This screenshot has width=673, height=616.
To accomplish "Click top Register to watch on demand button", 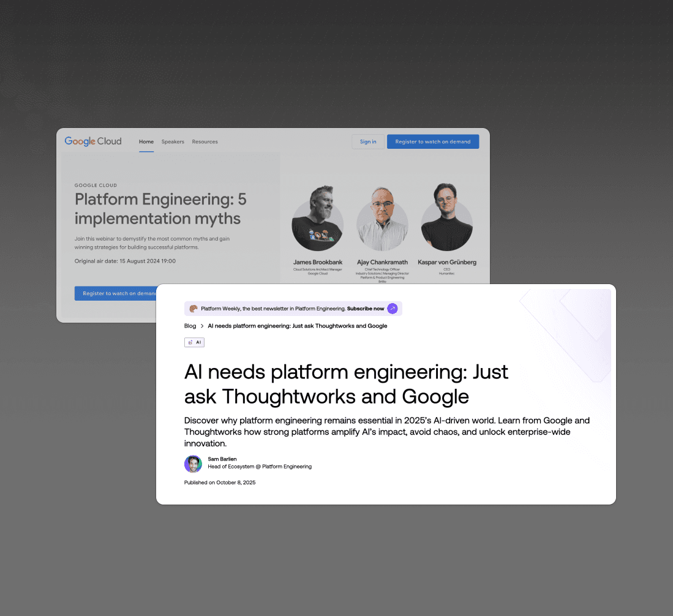I will (432, 141).
